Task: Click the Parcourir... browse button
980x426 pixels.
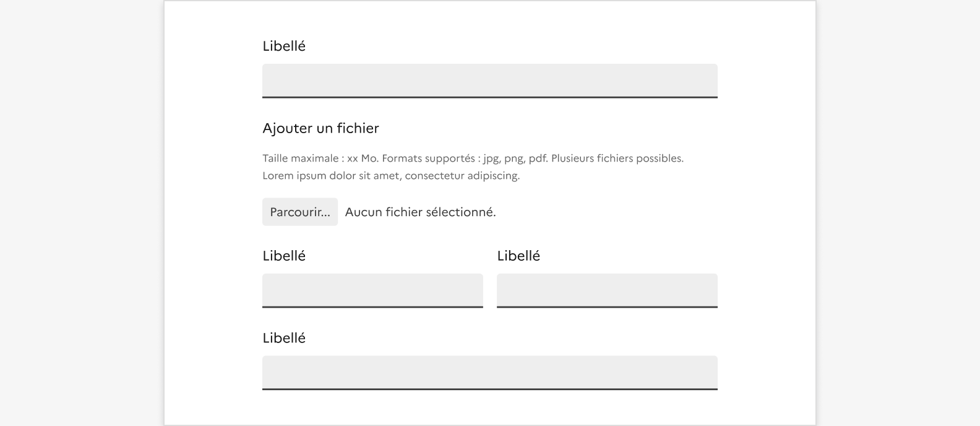Action: point(300,212)
